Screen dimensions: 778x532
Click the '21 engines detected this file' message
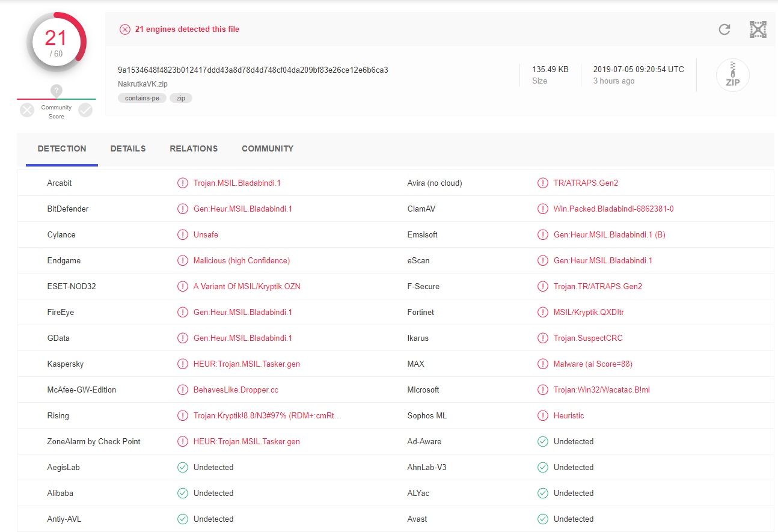(187, 29)
